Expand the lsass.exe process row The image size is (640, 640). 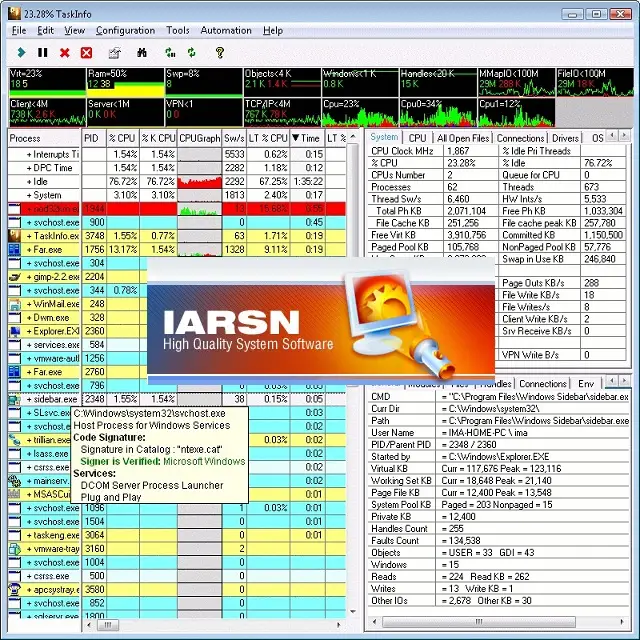(x=29, y=454)
